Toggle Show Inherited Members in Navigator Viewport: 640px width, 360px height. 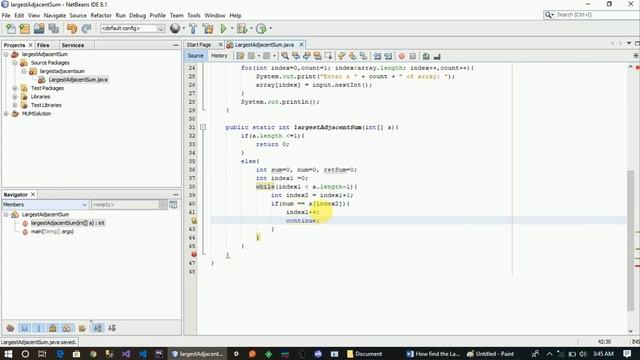[x=10, y=328]
